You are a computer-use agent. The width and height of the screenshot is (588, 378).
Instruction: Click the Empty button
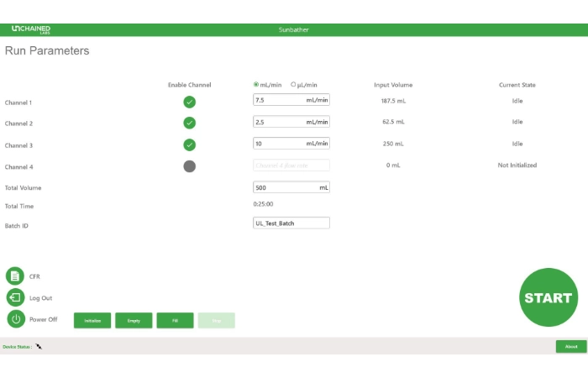pyautogui.click(x=134, y=320)
